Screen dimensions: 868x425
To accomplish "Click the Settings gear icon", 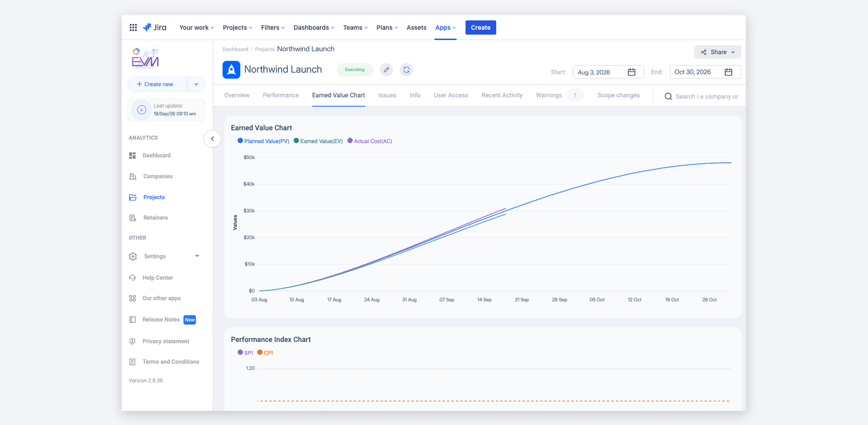I will (x=133, y=256).
